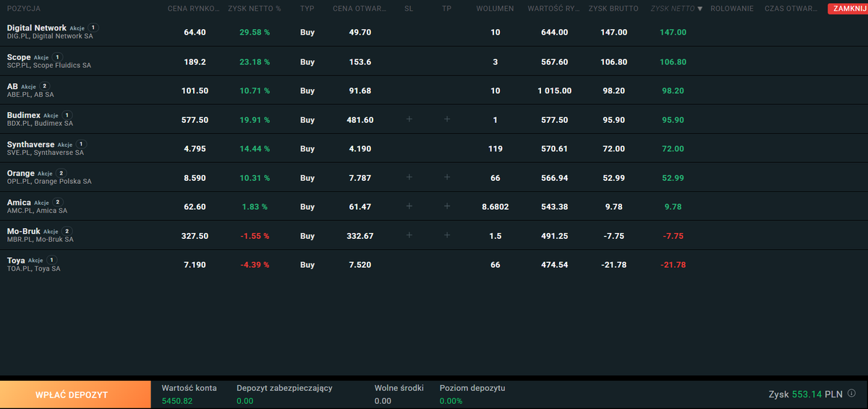This screenshot has height=409, width=868.
Task: Expand the AB position row
Action: tap(434, 90)
